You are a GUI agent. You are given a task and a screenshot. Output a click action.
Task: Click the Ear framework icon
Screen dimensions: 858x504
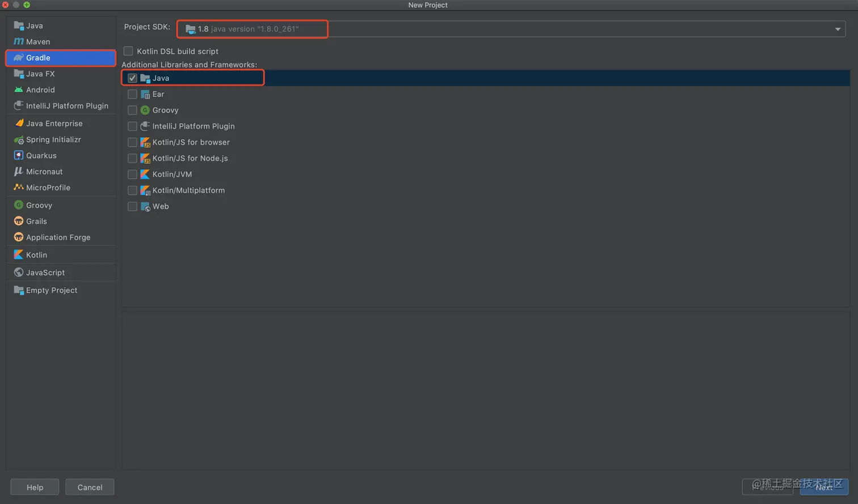[x=145, y=94]
